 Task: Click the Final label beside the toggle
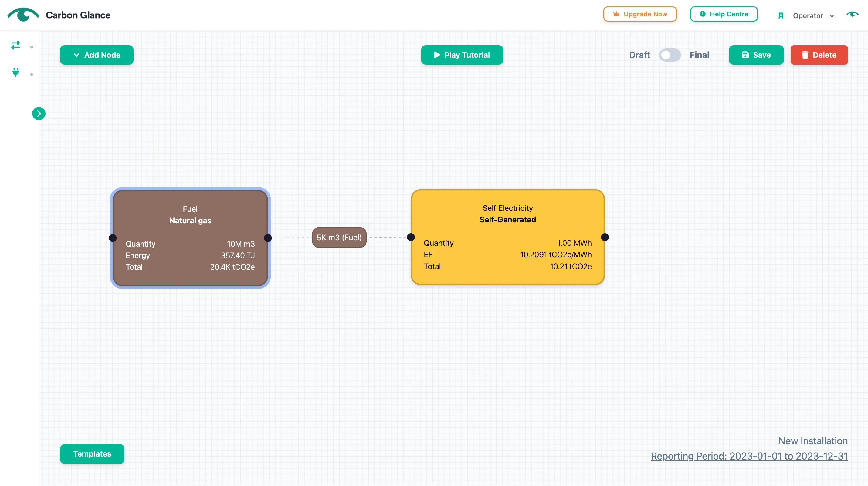pyautogui.click(x=699, y=55)
